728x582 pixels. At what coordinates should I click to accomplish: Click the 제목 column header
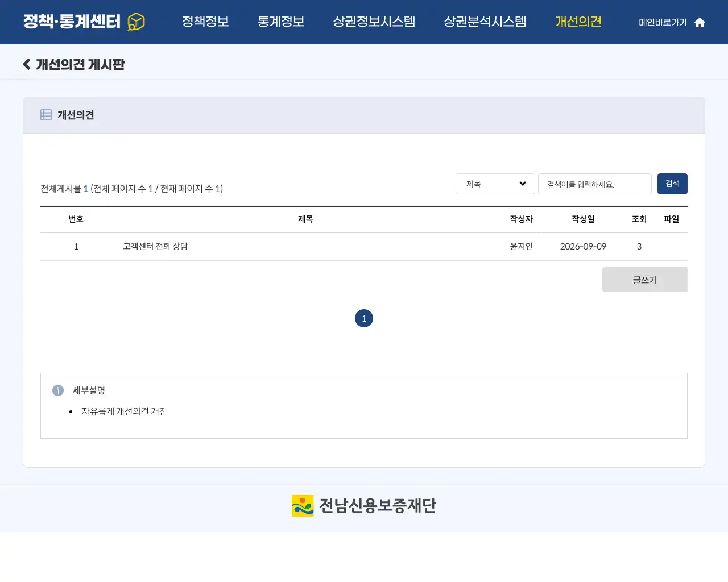click(305, 219)
